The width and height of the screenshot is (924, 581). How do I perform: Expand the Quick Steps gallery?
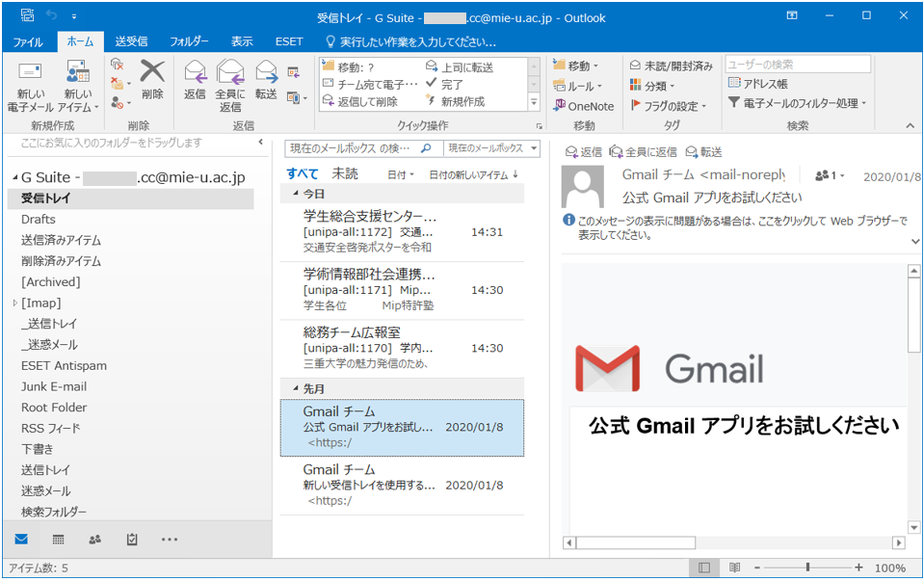534,103
